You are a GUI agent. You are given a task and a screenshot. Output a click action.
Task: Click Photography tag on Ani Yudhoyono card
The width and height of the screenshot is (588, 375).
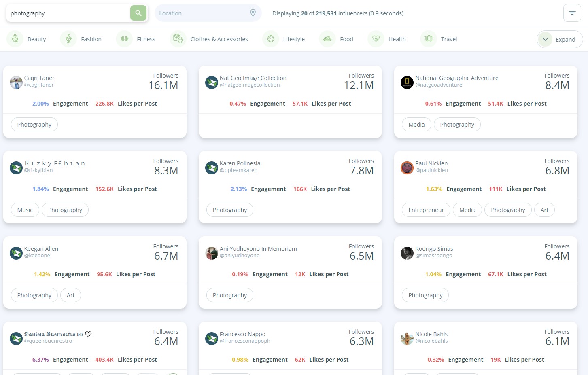tap(230, 295)
